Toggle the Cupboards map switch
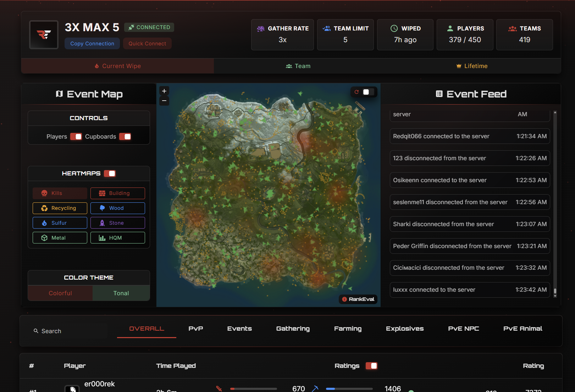575x392 pixels. pyautogui.click(x=125, y=137)
